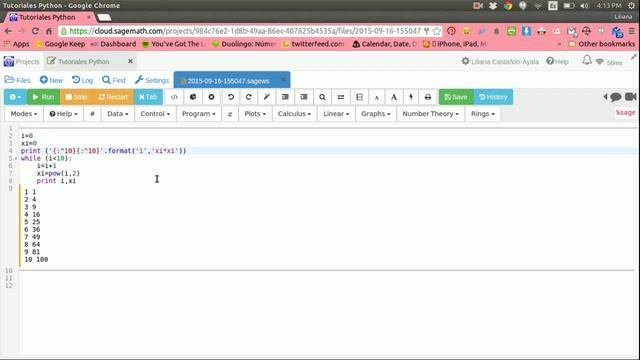Run the worksheet with the Run button

pyautogui.click(x=43, y=97)
